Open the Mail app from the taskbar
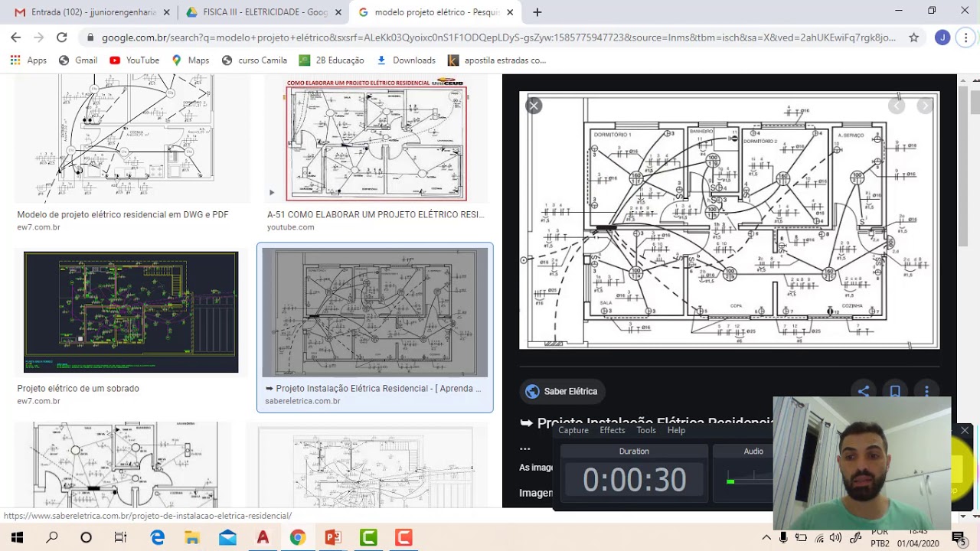980x551 pixels. (x=227, y=538)
